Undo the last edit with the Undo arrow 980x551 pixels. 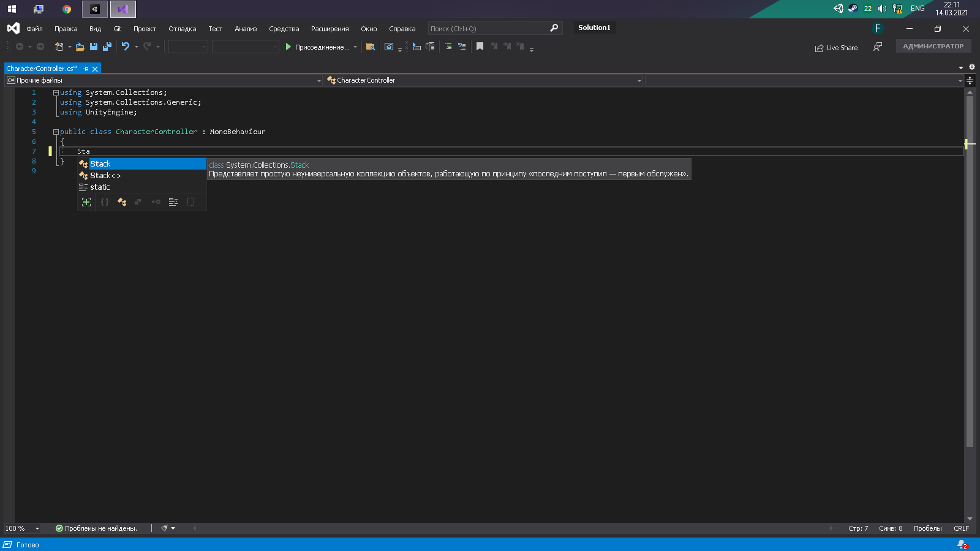pyautogui.click(x=126, y=47)
